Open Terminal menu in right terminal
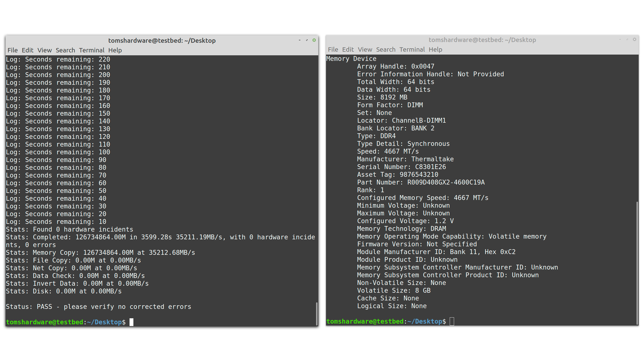Viewport: 644px width, 362px height. pos(412,50)
